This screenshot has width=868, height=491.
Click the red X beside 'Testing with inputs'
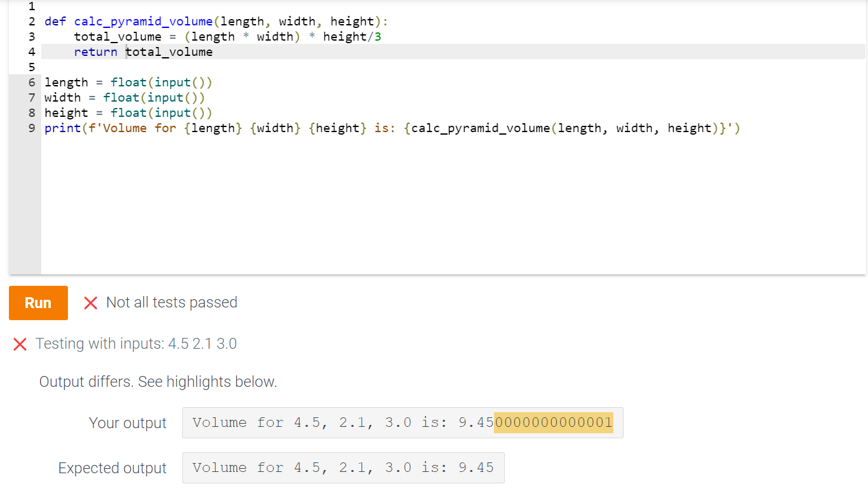pyautogui.click(x=20, y=344)
